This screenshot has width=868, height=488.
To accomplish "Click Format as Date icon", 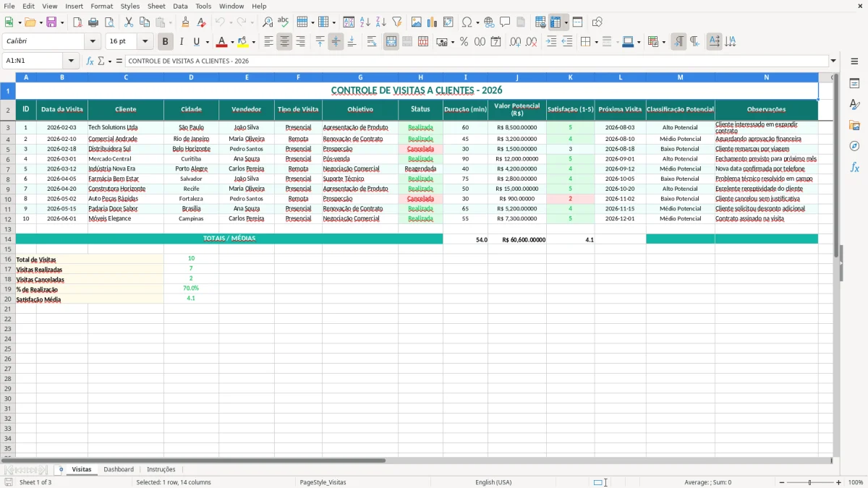I will point(496,42).
